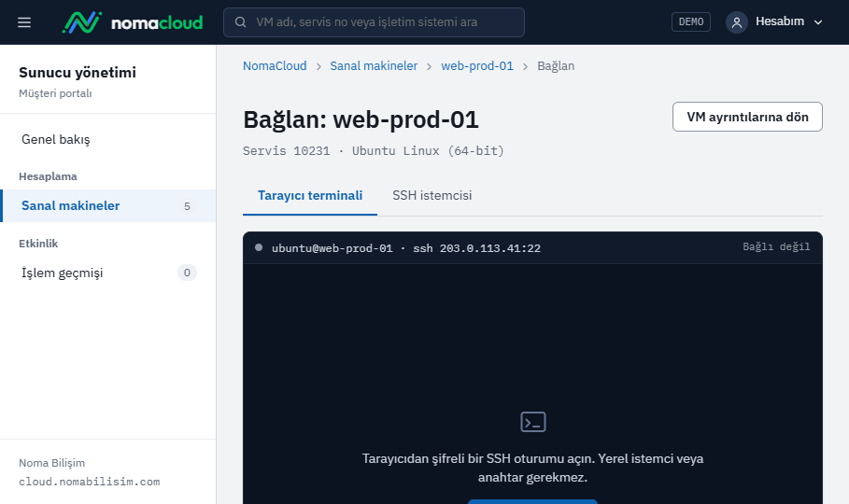Switch to SSH istemcisi tab

click(x=432, y=195)
